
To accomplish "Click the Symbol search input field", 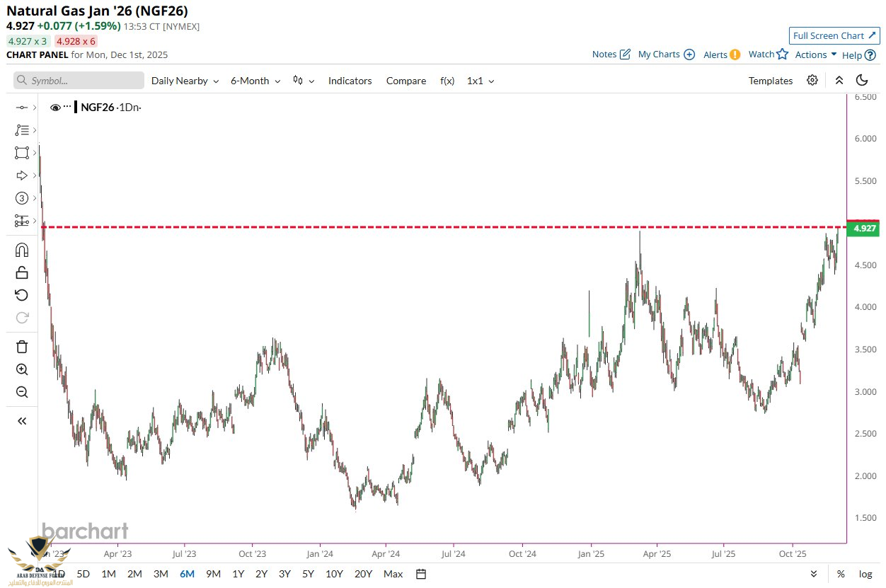I will click(79, 81).
